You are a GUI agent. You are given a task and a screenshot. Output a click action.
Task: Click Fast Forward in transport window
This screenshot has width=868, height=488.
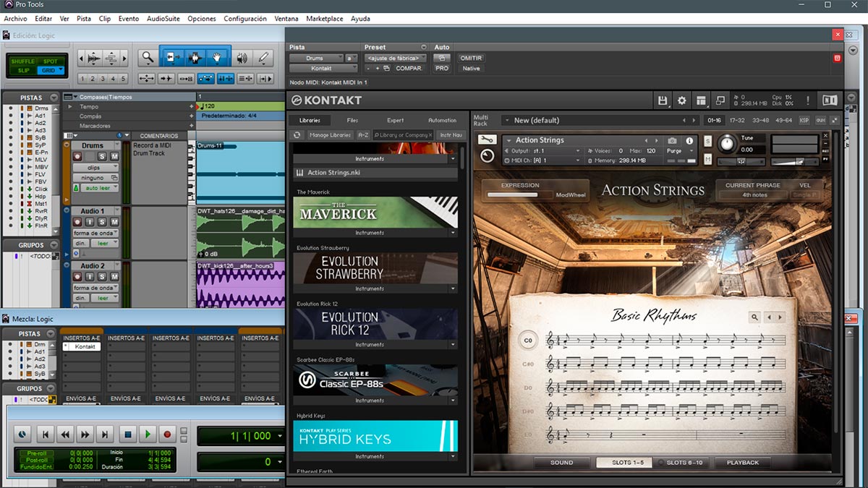(x=85, y=435)
